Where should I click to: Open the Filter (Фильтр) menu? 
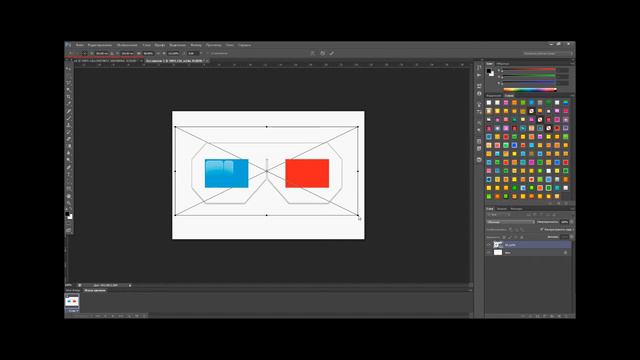pyautogui.click(x=196, y=45)
